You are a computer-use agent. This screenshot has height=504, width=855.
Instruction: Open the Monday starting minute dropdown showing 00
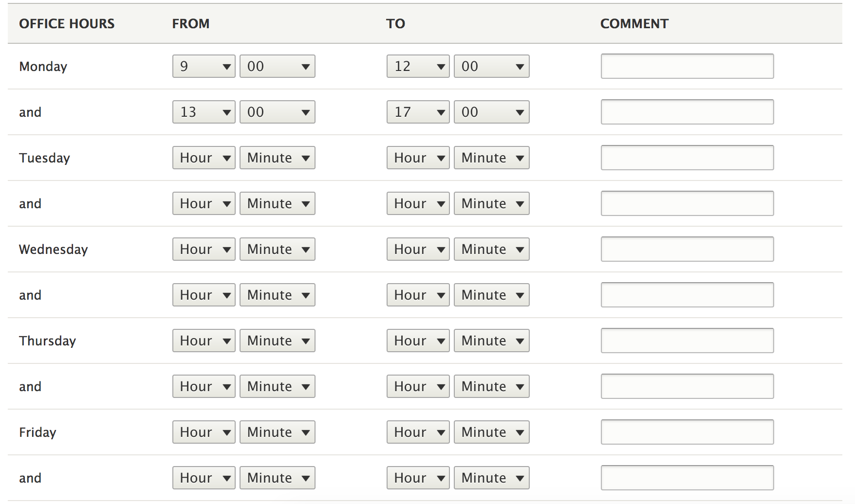coord(277,66)
